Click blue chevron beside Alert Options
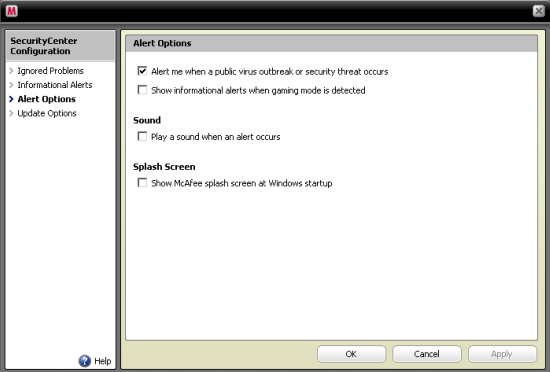 [x=11, y=99]
